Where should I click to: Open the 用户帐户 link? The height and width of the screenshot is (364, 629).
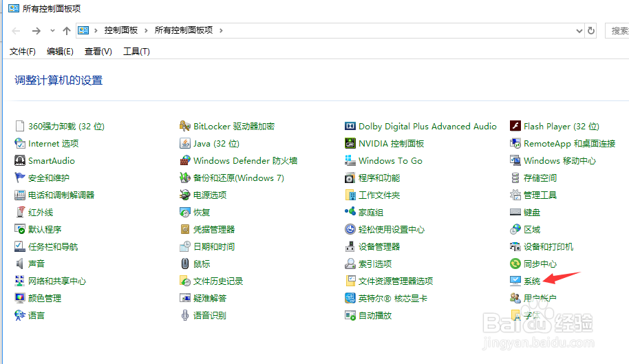click(540, 298)
